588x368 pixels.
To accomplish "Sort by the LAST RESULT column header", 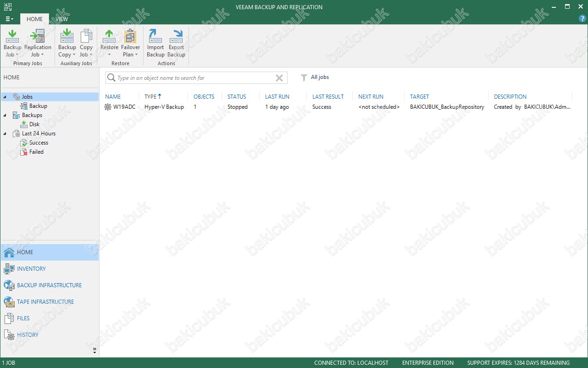I will pos(328,97).
